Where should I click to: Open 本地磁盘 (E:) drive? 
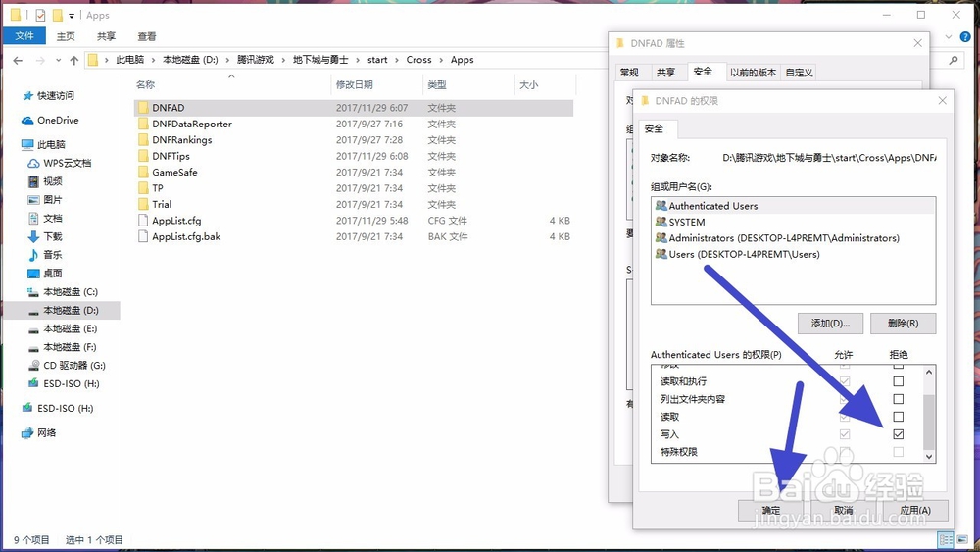[x=63, y=328]
